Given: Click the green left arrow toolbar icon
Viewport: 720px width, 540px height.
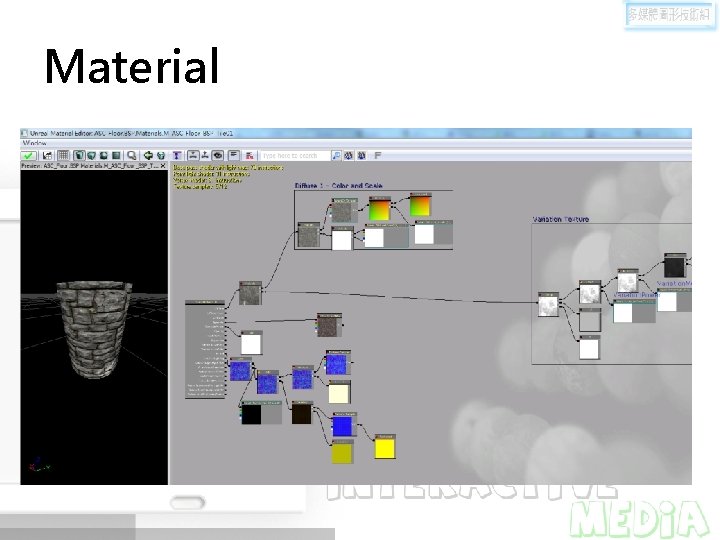Looking at the screenshot, I should tap(148, 156).
